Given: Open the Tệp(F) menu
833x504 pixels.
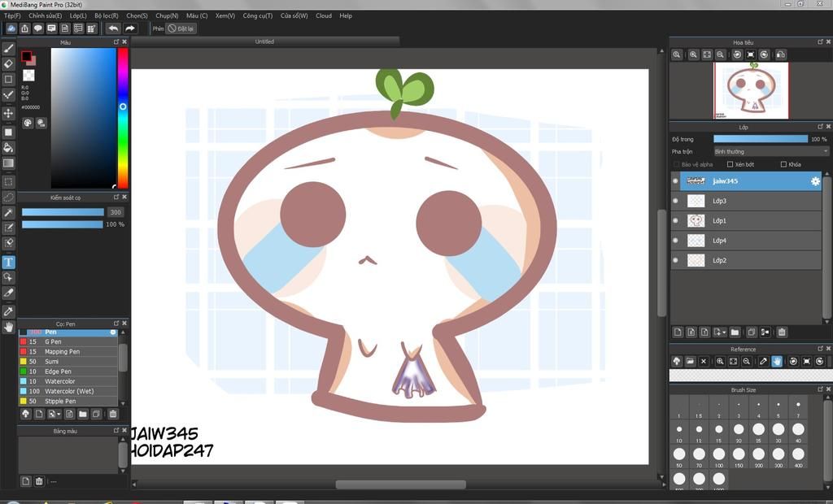Looking at the screenshot, I should (11, 16).
